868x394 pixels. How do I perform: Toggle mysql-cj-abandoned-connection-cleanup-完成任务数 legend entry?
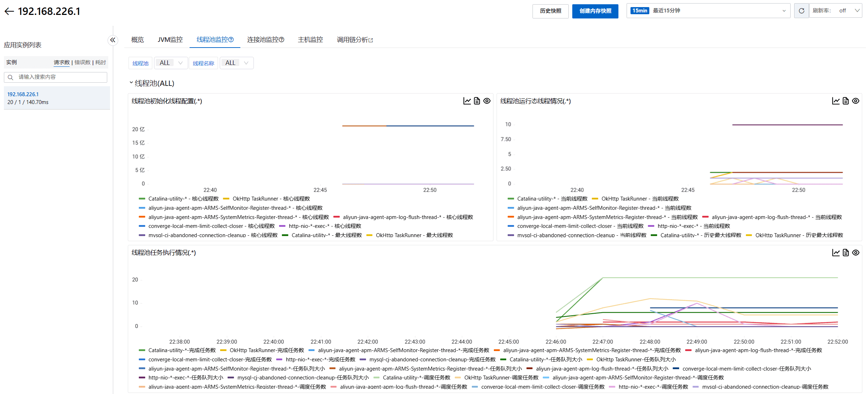click(x=427, y=360)
